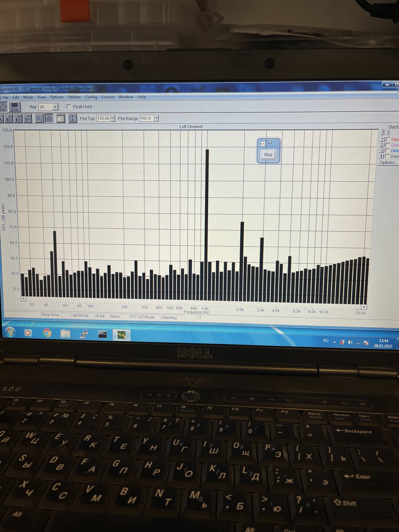Click the vertical autoscale arrows icon
Screen dimensions: 399x532
pos(73,118)
